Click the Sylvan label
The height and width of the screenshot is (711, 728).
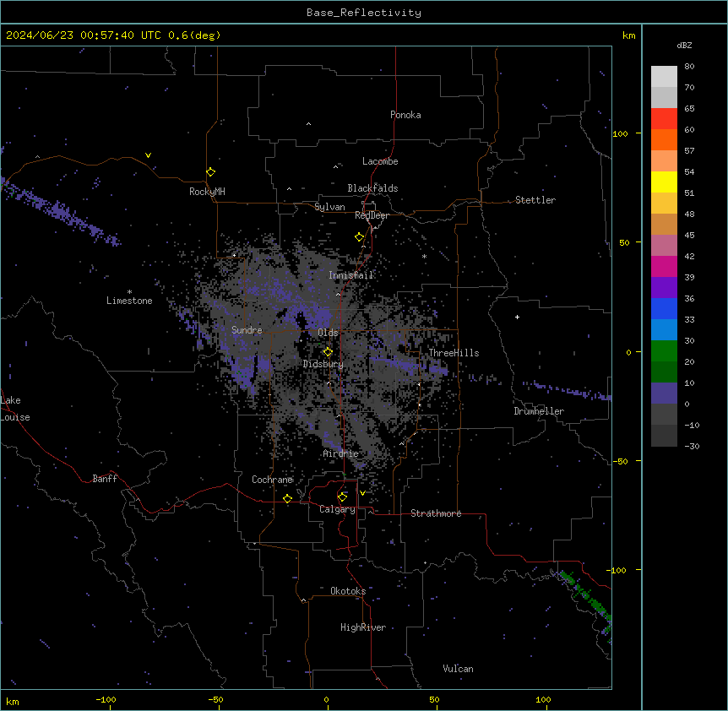(329, 207)
